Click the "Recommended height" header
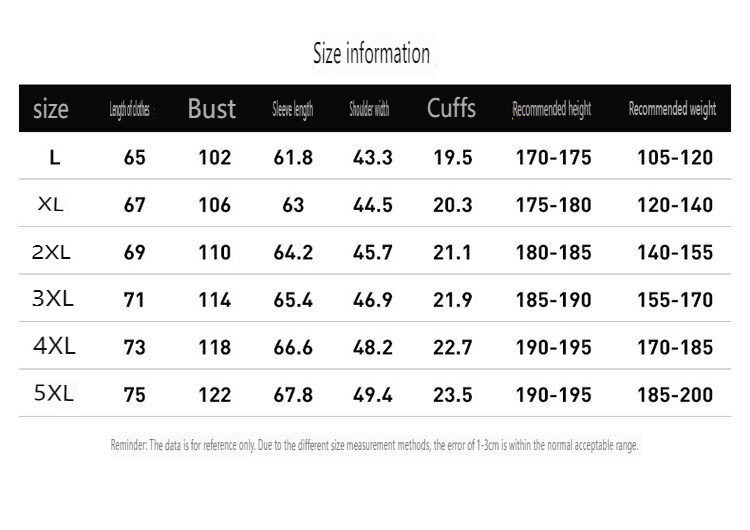Screen dimensions: 750x530 pyautogui.click(x=552, y=110)
